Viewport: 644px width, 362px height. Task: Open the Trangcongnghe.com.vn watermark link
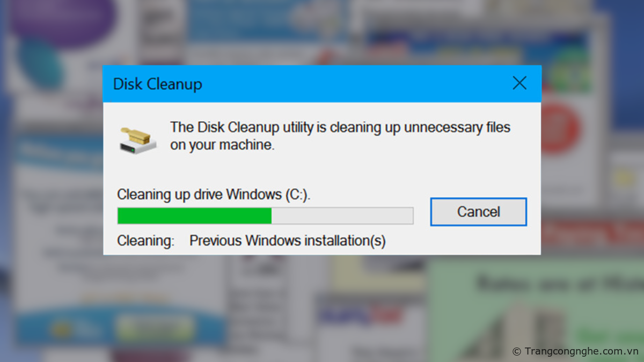pyautogui.click(x=581, y=351)
